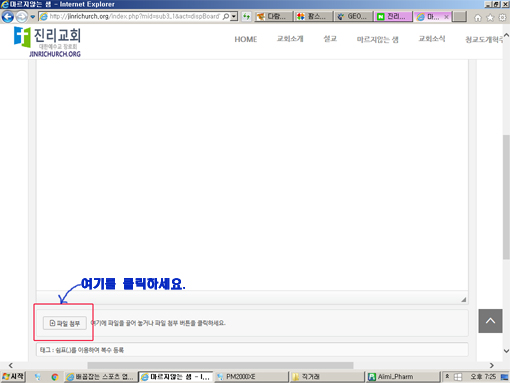Open the 교회소개 navigation menu
Image resolution: width=510 pixels, height=383 pixels.
[x=290, y=39]
